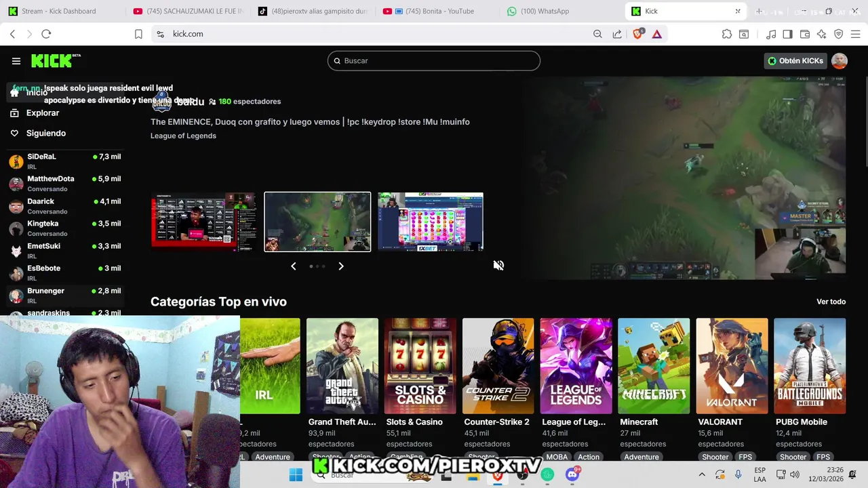The image size is (868, 488).
Task: Open Brave Rewards triangle icon
Action: pos(657,34)
